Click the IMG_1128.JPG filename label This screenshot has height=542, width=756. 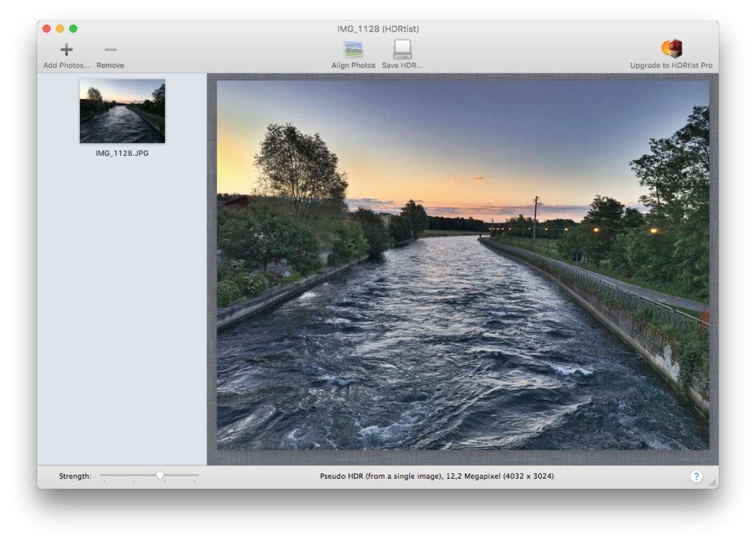coord(122,154)
